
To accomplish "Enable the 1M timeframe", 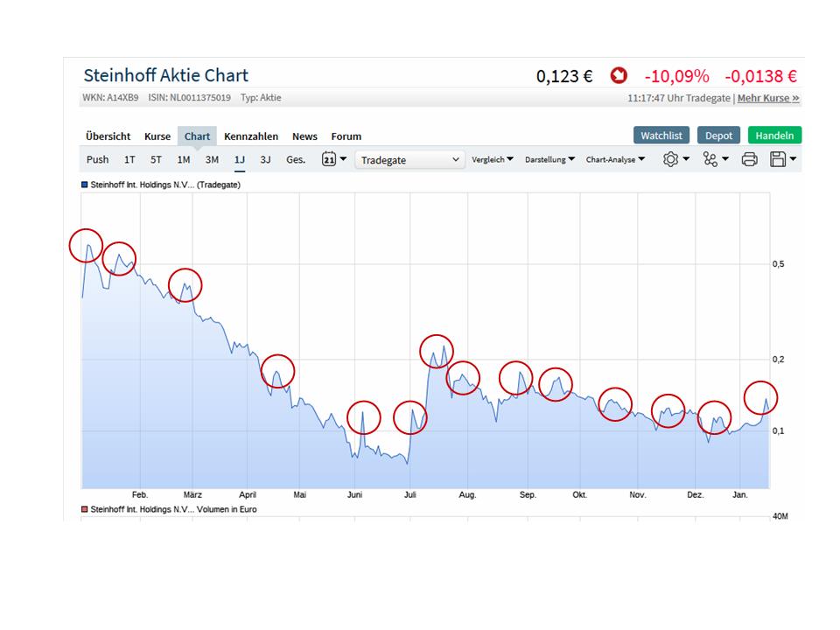I will point(183,159).
